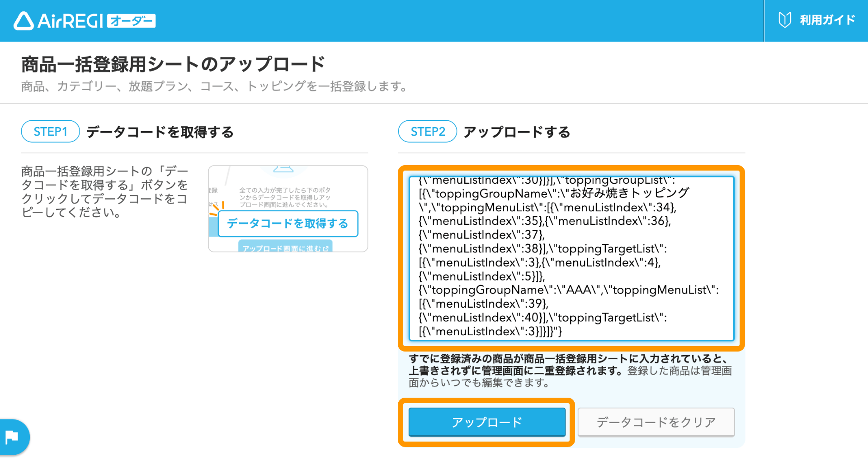This screenshot has width=868, height=466.
Task: Click the page title 商品一括登録用シートのアップロード
Action: point(173,64)
